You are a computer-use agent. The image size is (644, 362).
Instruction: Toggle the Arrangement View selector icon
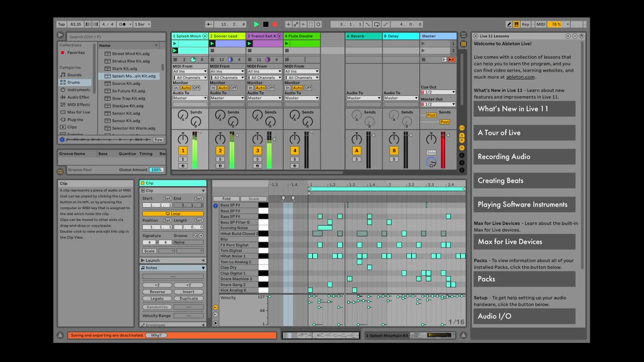coord(463,36)
